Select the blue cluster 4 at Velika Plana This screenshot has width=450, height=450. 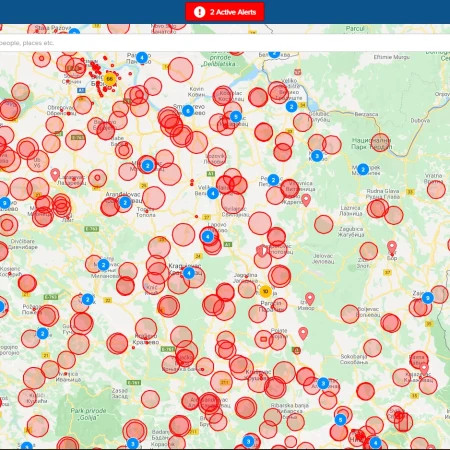(x=213, y=193)
